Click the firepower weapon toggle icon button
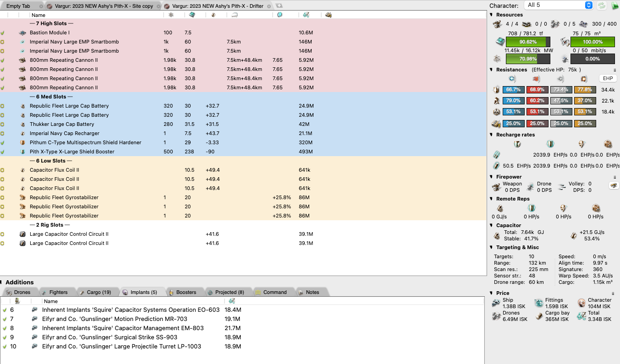Screen dimensions: 620x364 [x=613, y=185]
